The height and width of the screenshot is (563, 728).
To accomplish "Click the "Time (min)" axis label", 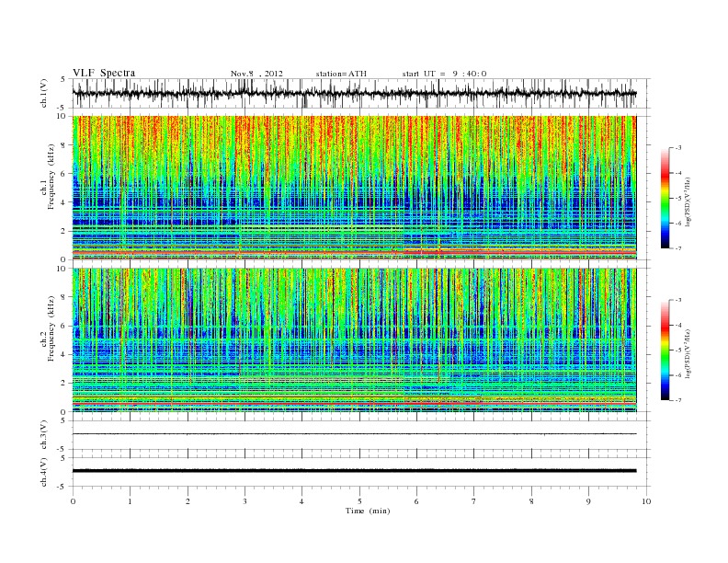I will coord(368,511).
